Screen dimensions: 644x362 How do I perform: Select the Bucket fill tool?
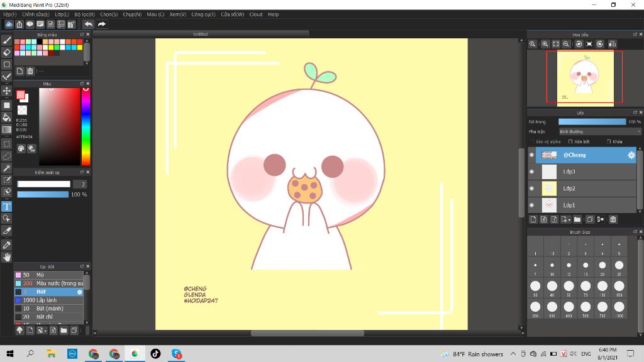click(6, 118)
